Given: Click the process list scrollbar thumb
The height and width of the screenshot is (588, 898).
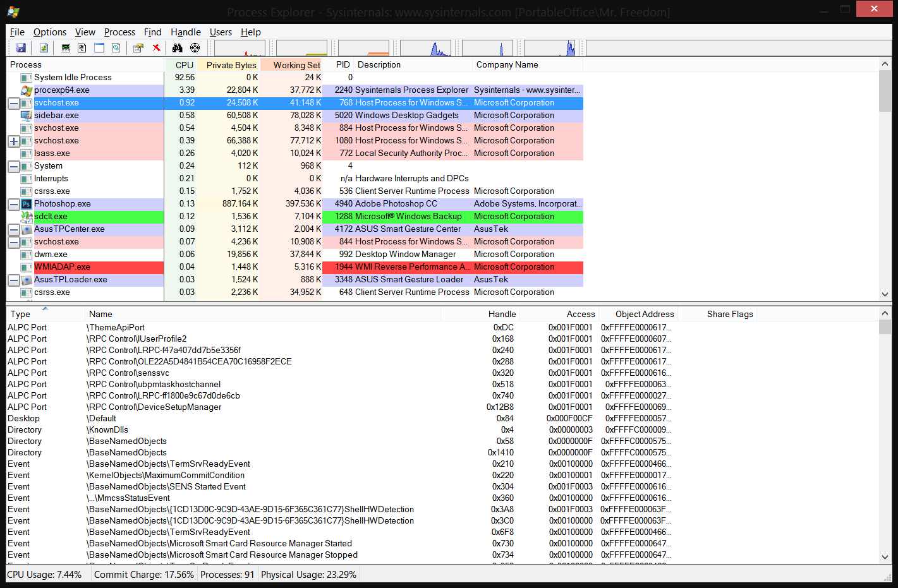Looking at the screenshot, I should (x=885, y=91).
